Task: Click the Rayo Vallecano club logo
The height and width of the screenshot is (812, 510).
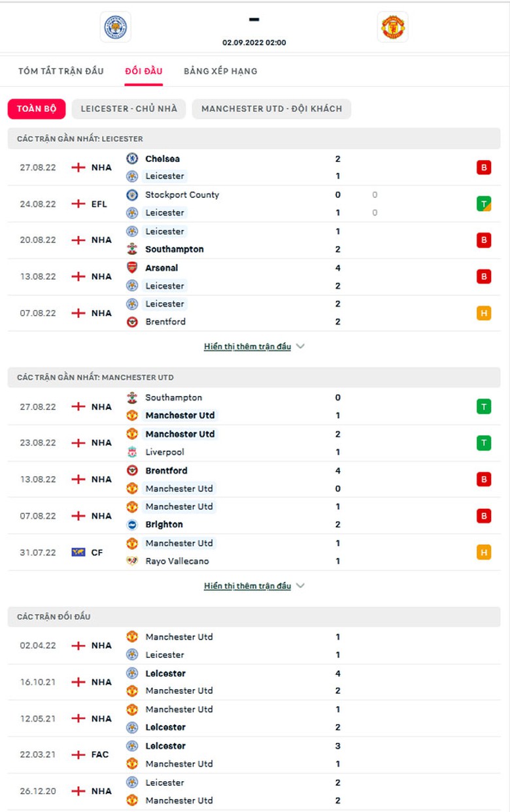Action: [x=132, y=561]
